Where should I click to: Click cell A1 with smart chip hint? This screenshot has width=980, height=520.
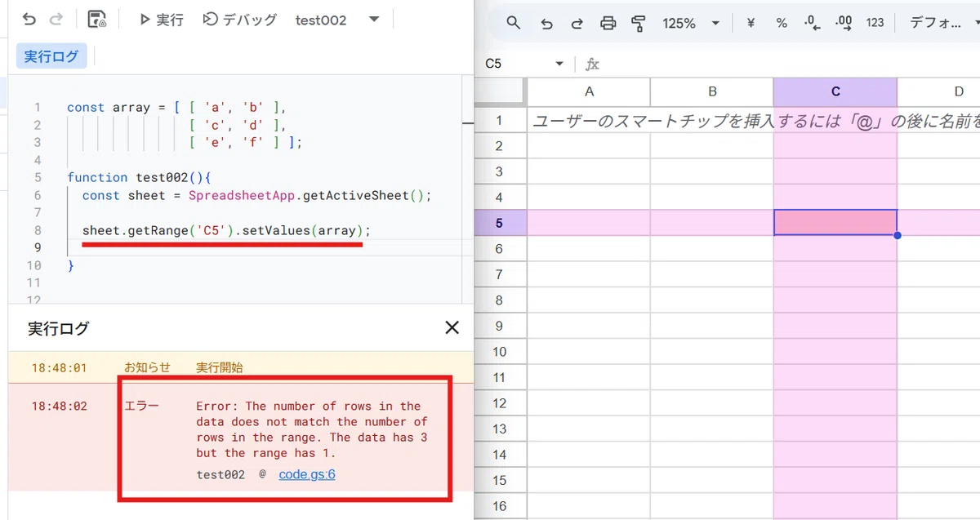point(589,120)
